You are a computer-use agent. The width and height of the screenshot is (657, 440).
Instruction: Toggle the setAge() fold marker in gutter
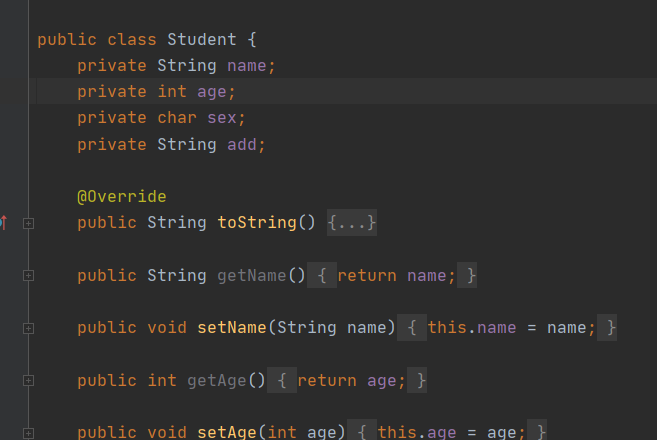coord(28,433)
